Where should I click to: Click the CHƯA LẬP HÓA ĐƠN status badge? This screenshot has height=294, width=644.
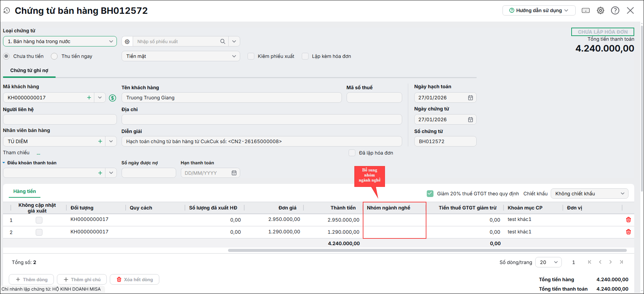click(x=603, y=32)
